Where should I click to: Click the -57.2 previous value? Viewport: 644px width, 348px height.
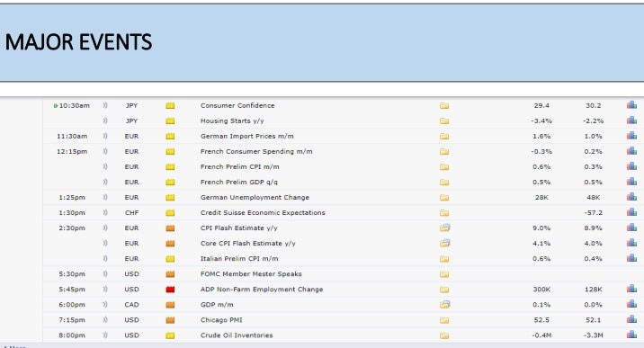coord(593,212)
